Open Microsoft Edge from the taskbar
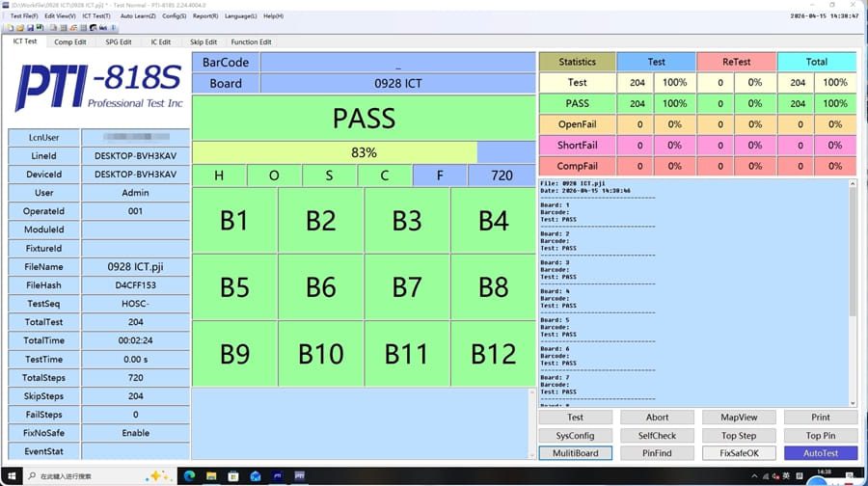Image resolution: width=868 pixels, height=486 pixels. (x=189, y=476)
